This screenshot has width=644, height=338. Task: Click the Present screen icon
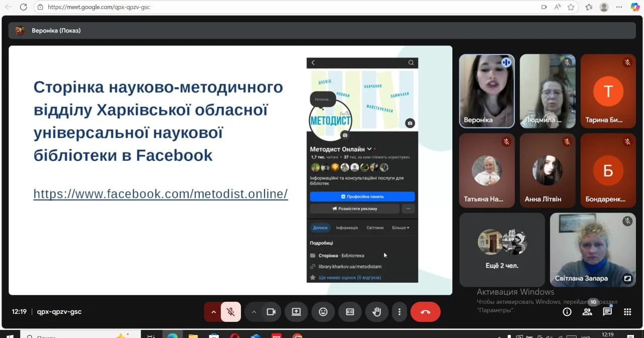296,312
